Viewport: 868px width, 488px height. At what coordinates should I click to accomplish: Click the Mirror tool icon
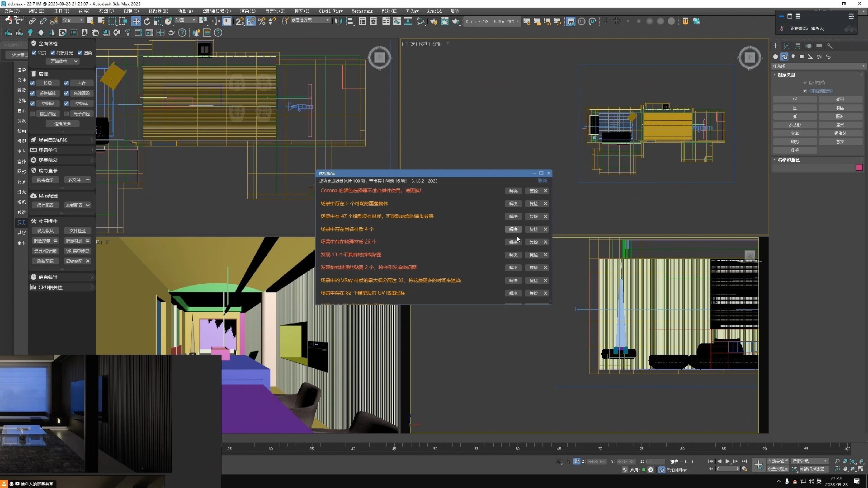[x=338, y=21]
